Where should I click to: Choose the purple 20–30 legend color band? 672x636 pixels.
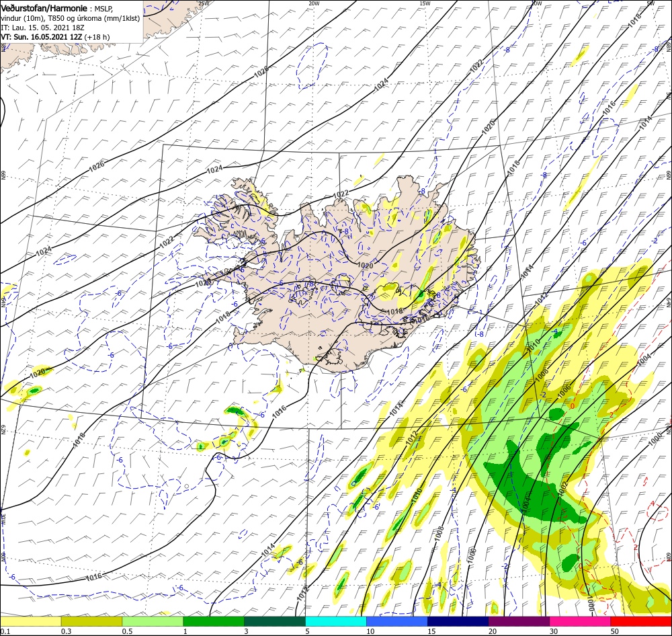[519, 621]
